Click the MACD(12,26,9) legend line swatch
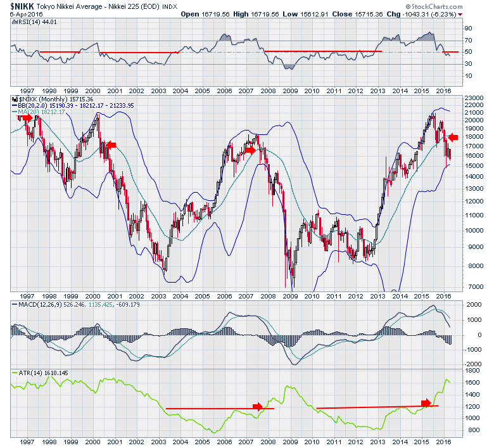494x448 pixels. tap(15, 305)
